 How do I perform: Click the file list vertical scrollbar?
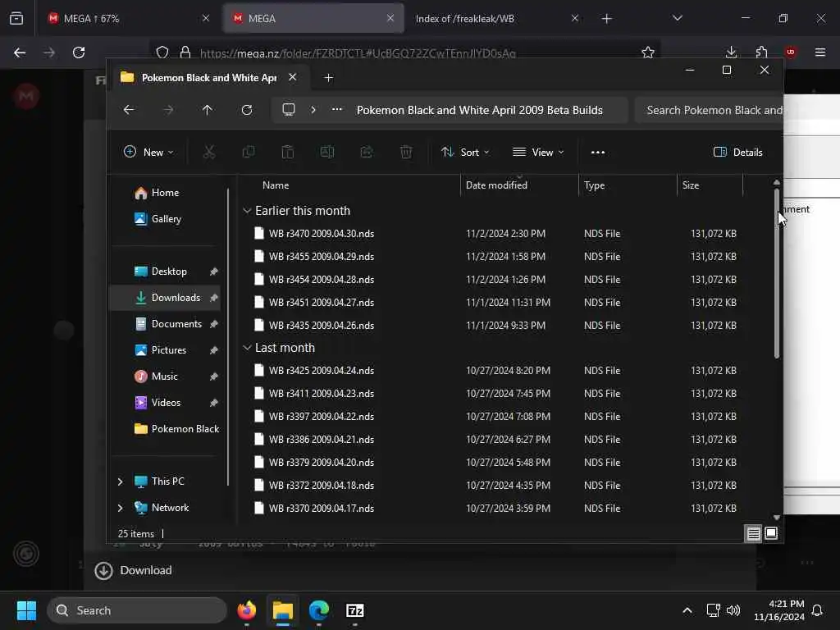click(777, 273)
